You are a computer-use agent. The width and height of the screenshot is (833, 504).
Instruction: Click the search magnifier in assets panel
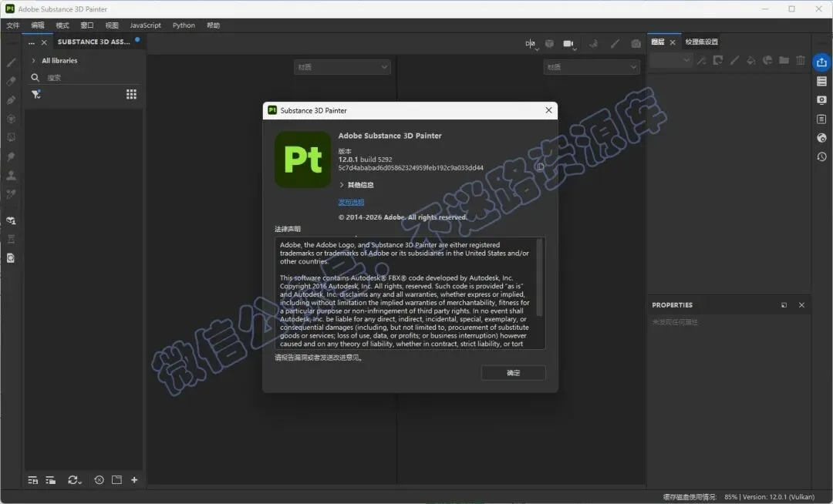coord(35,78)
